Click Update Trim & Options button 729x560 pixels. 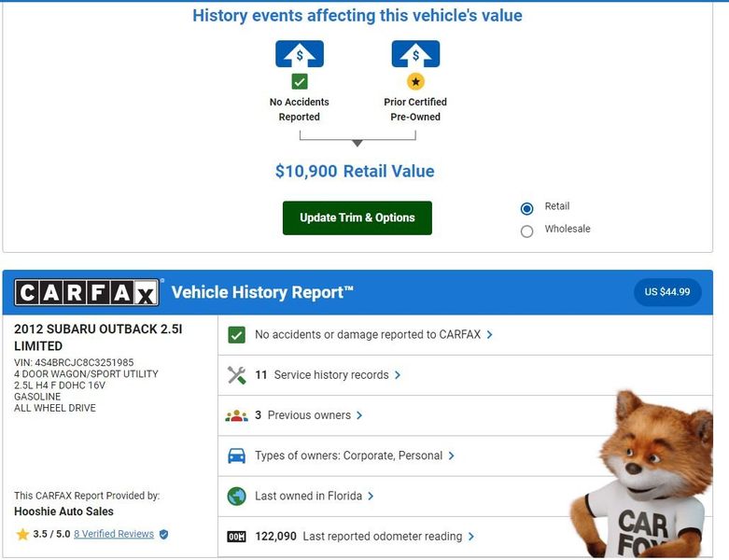pos(357,218)
